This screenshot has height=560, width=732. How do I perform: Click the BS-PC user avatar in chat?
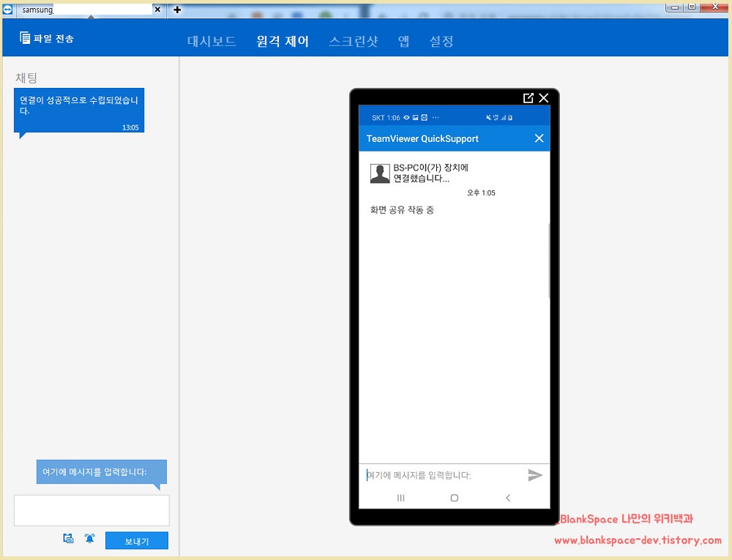click(x=380, y=173)
